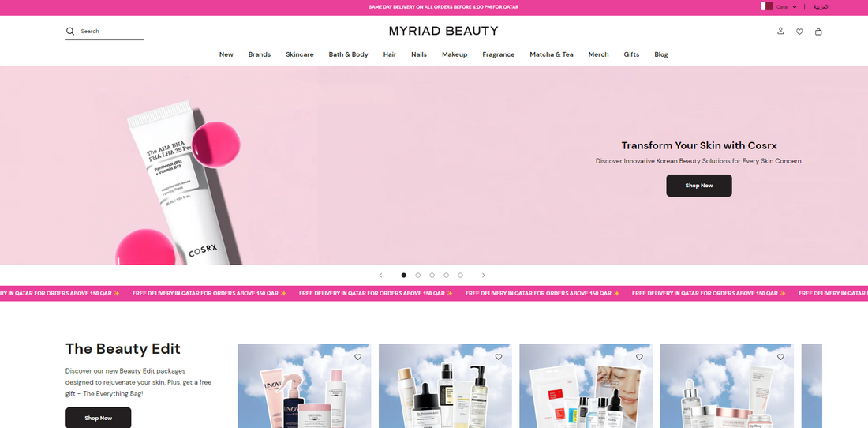Viewport: 868px width, 428px height.
Task: Select the third carousel dot
Action: (x=432, y=275)
